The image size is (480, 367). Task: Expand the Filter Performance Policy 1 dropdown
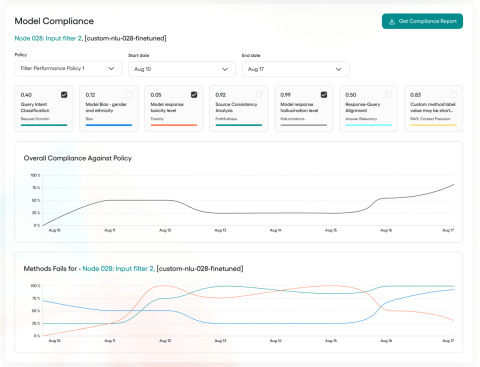(x=68, y=68)
